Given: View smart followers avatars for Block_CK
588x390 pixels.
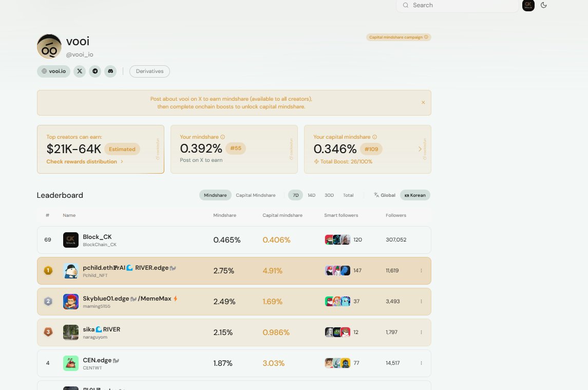Looking at the screenshot, I should (x=337, y=239).
